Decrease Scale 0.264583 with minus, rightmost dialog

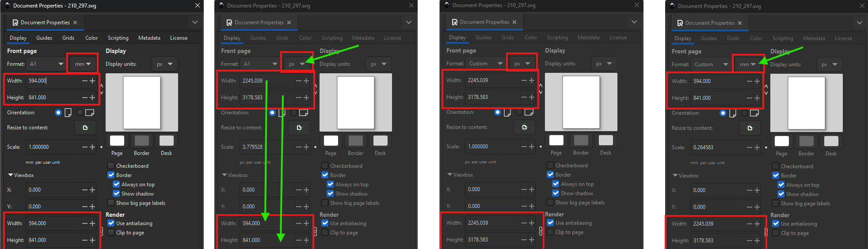point(749,147)
